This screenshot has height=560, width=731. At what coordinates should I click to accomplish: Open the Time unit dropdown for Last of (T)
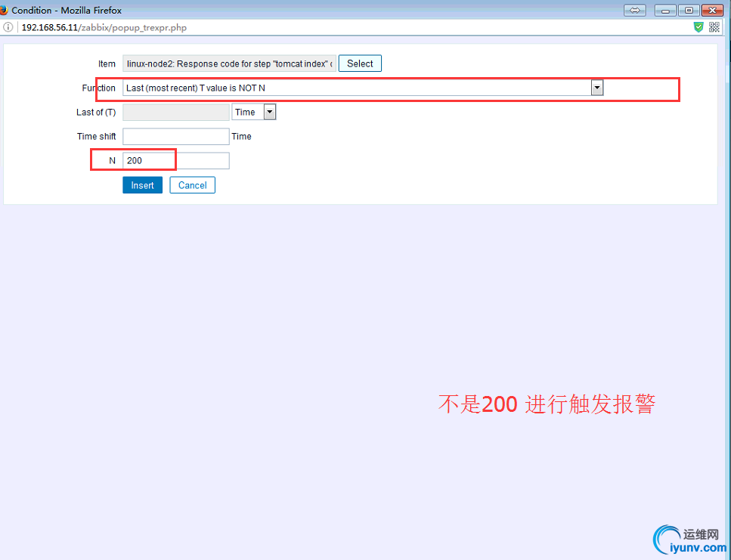pyautogui.click(x=254, y=113)
